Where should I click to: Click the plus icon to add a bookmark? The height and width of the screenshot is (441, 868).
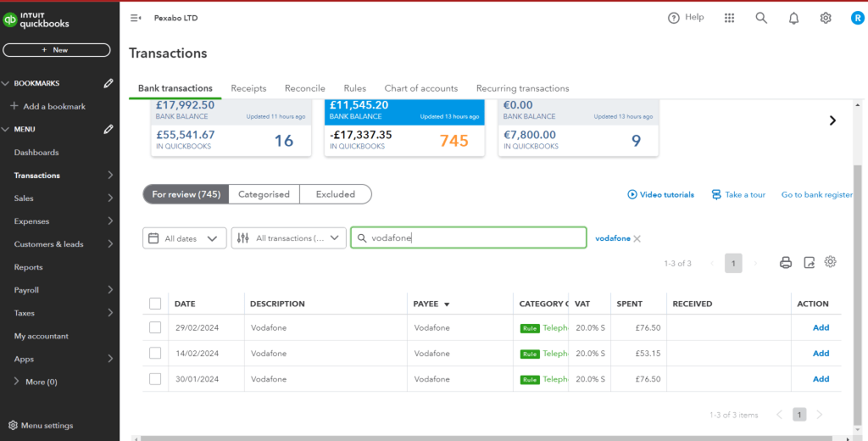click(x=14, y=106)
